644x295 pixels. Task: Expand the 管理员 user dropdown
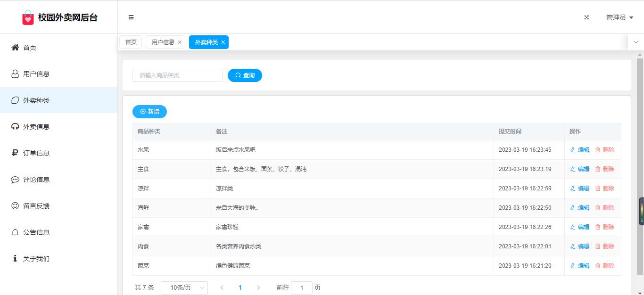click(x=619, y=17)
